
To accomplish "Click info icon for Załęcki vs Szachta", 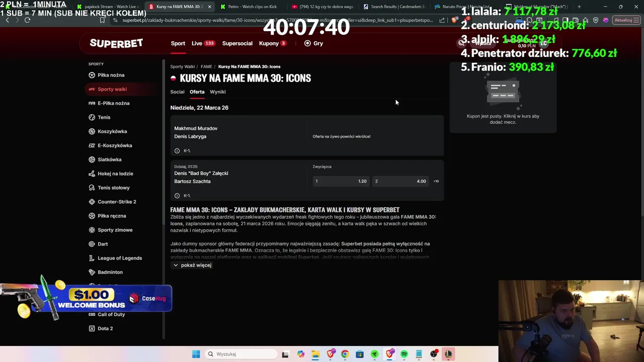I will pyautogui.click(x=177, y=196).
